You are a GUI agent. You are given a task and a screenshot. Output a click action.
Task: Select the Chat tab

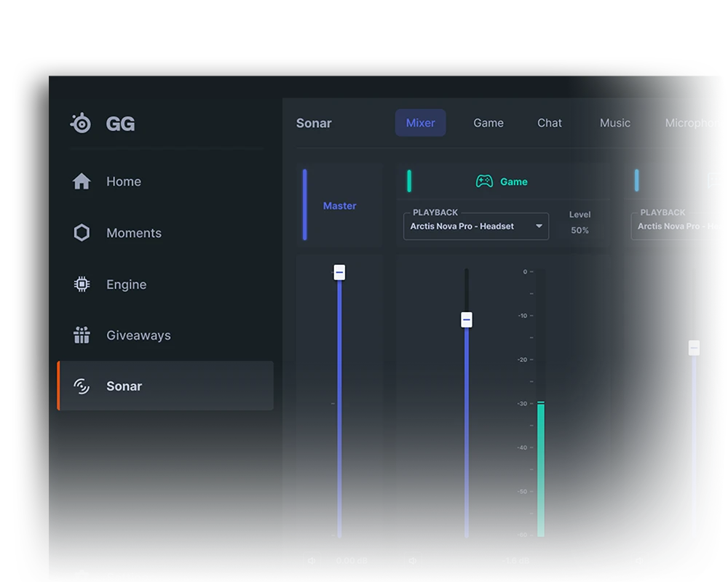[550, 122]
